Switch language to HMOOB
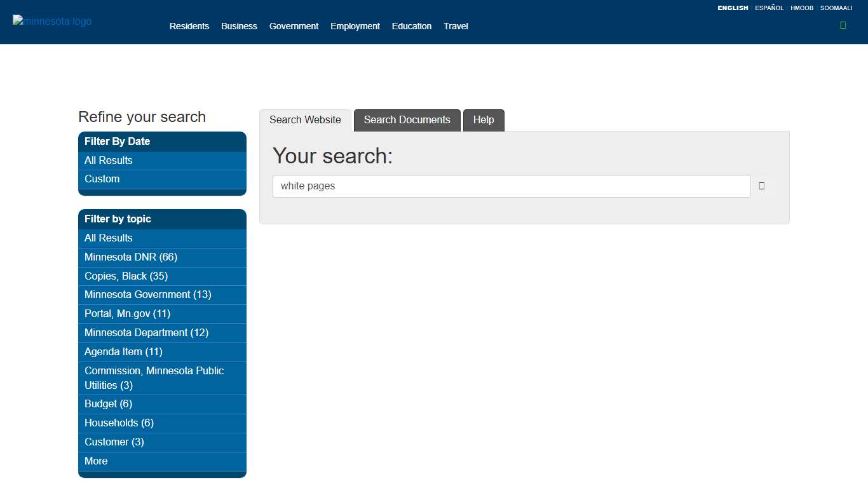Viewport: 868px width, 488px height. [802, 8]
